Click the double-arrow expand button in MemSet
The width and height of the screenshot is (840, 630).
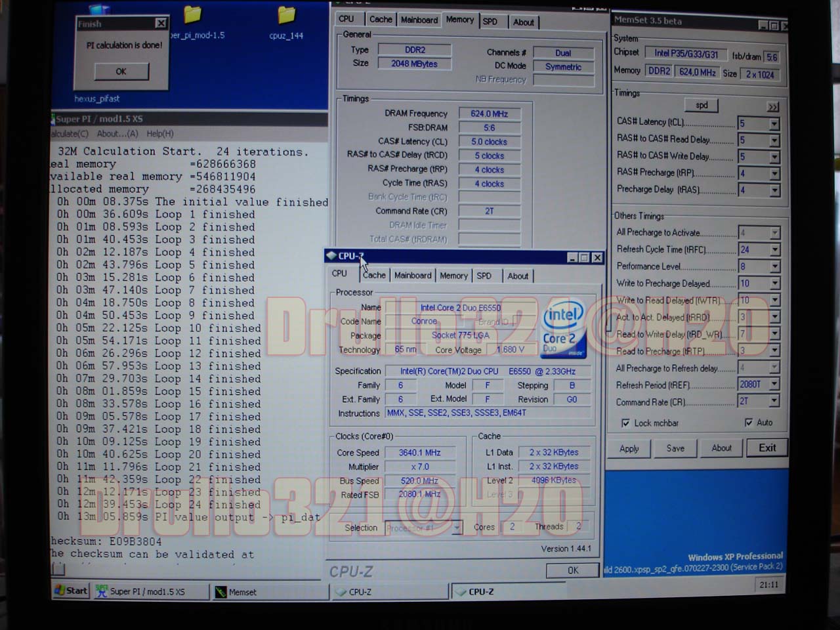coord(772,106)
